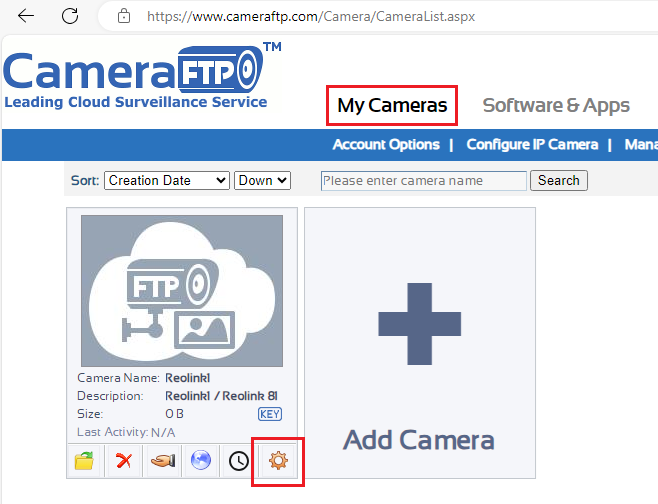Click the blue globe publish icon
The height and width of the screenshot is (504, 658).
click(x=201, y=462)
